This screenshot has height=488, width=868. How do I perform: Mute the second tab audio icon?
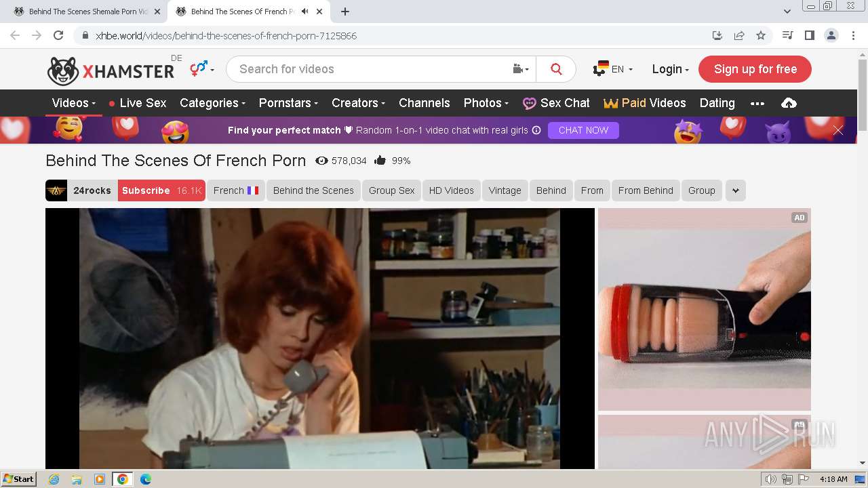coord(304,12)
